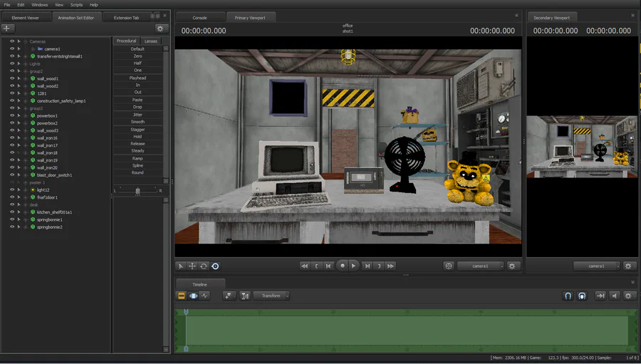This screenshot has width=641, height=364.
Task: Hide powerbox1 using its eye icon
Action: coord(12,115)
